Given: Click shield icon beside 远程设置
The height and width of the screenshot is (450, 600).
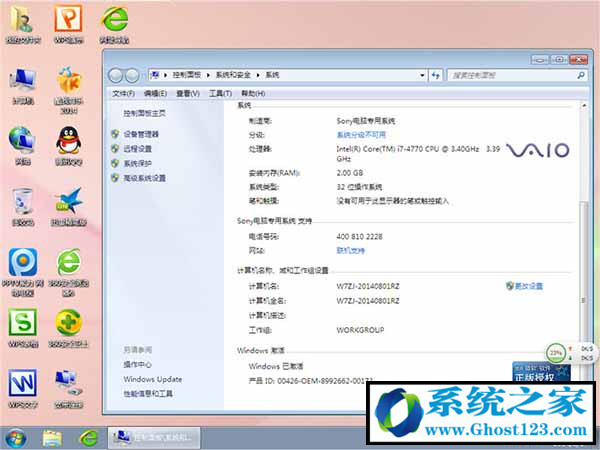Looking at the screenshot, I should pyautogui.click(x=115, y=148).
